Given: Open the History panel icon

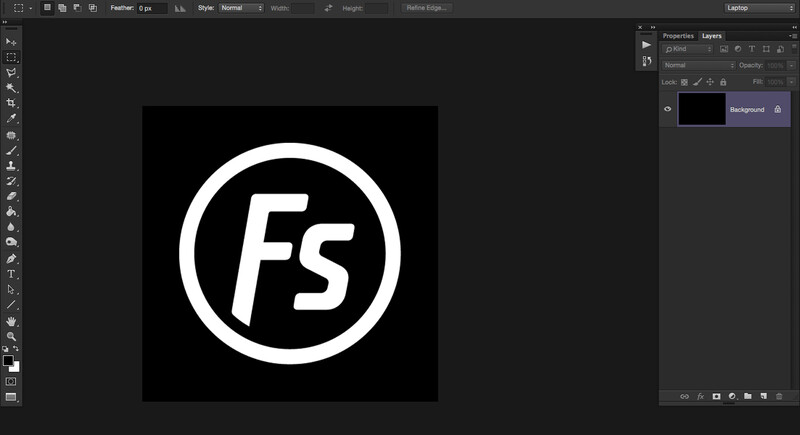Looking at the screenshot, I should (646, 61).
